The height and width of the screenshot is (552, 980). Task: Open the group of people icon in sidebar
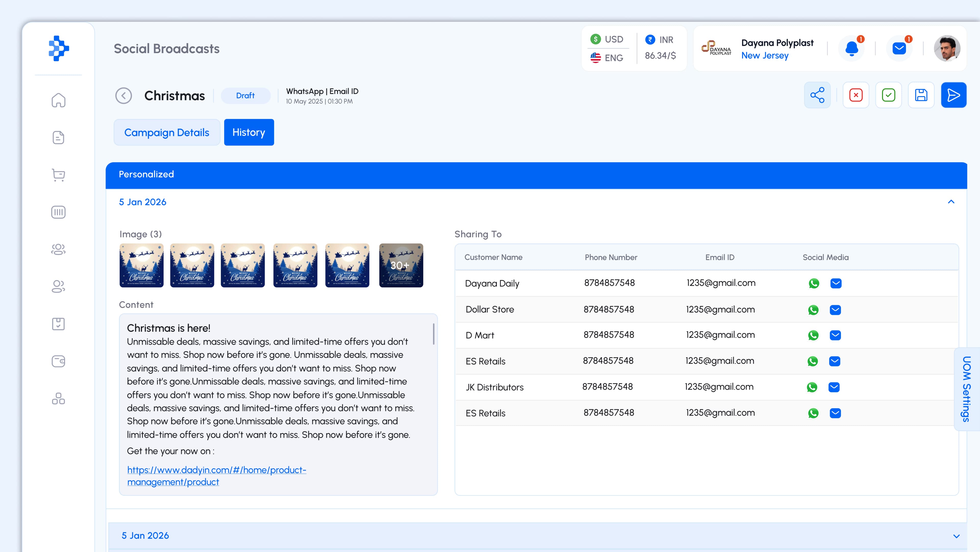pyautogui.click(x=58, y=249)
